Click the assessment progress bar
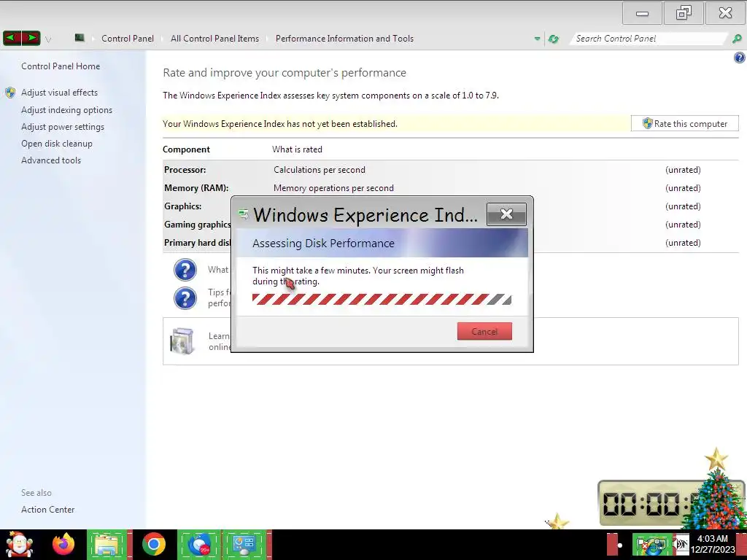Viewport: 747px width, 560px height. coord(382,299)
